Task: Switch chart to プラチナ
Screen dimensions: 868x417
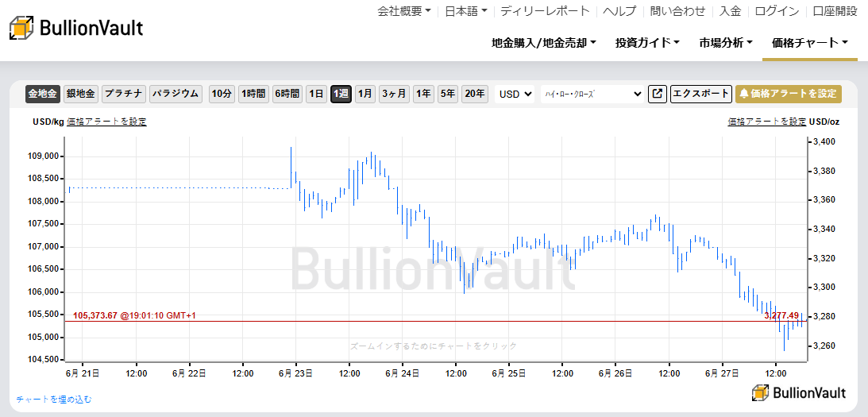Action: (x=124, y=94)
